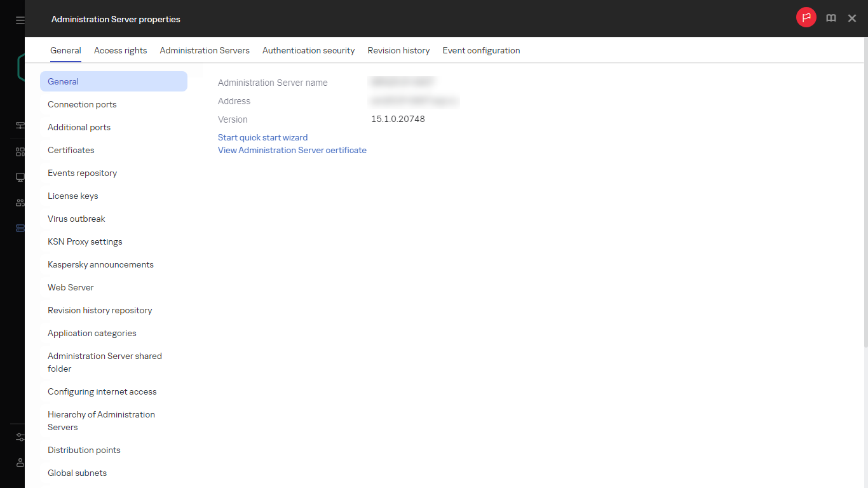This screenshot has height=488, width=868.
Task: Open the Administration Servers tab
Action: (205, 50)
